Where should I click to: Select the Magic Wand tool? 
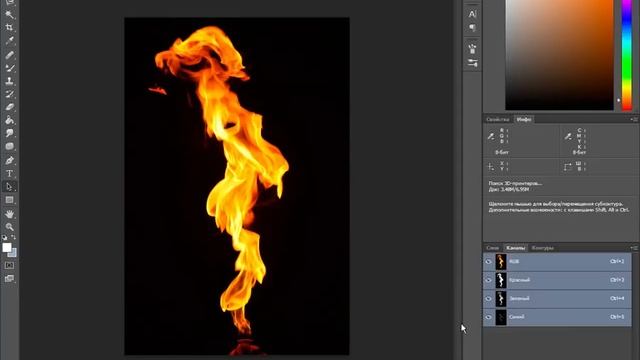pos(9,15)
